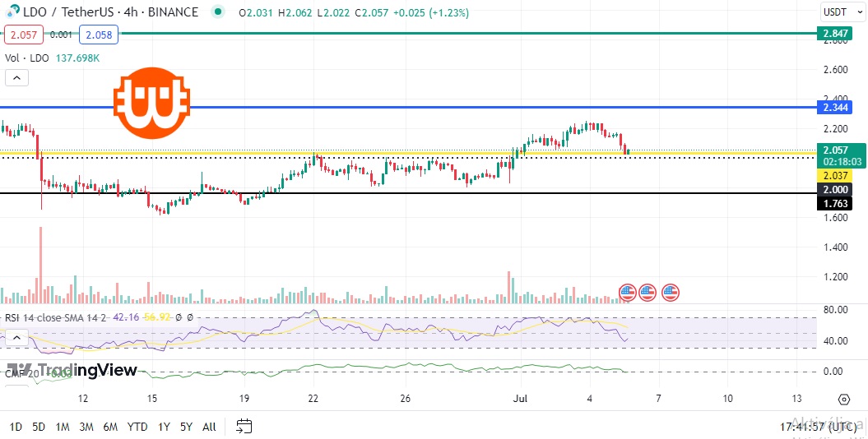The width and height of the screenshot is (868, 439).
Task: Click the RSI value 42.16
Action: (126, 317)
